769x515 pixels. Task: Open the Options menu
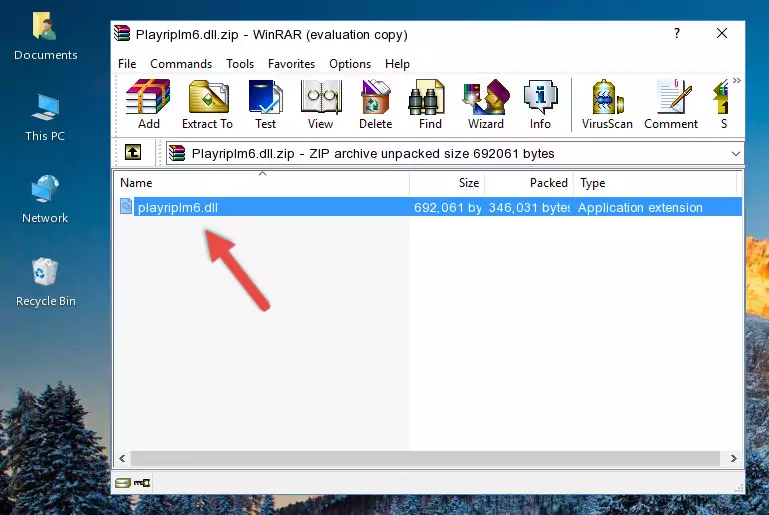point(350,64)
